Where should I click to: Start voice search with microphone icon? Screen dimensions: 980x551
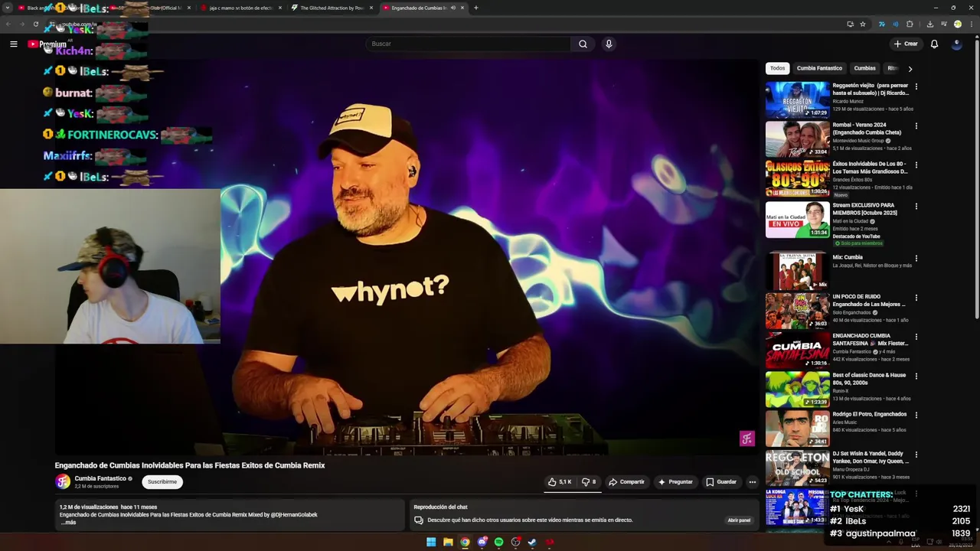point(609,44)
